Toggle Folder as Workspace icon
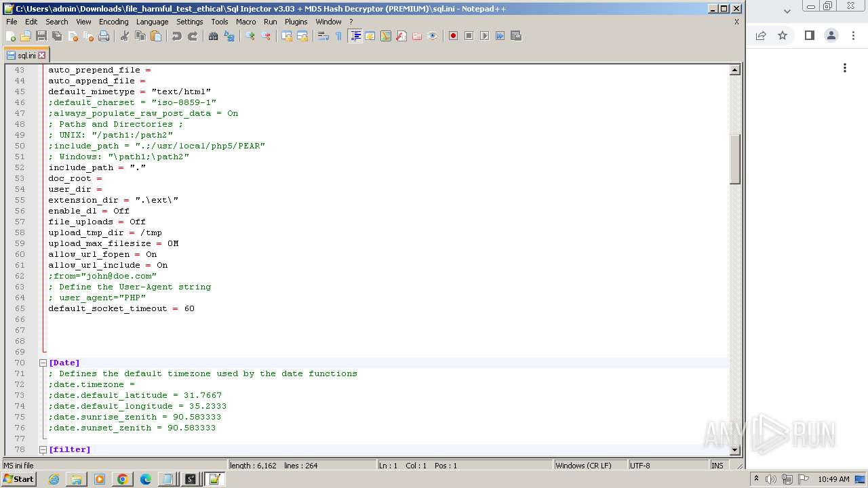868x488 pixels. [x=417, y=36]
